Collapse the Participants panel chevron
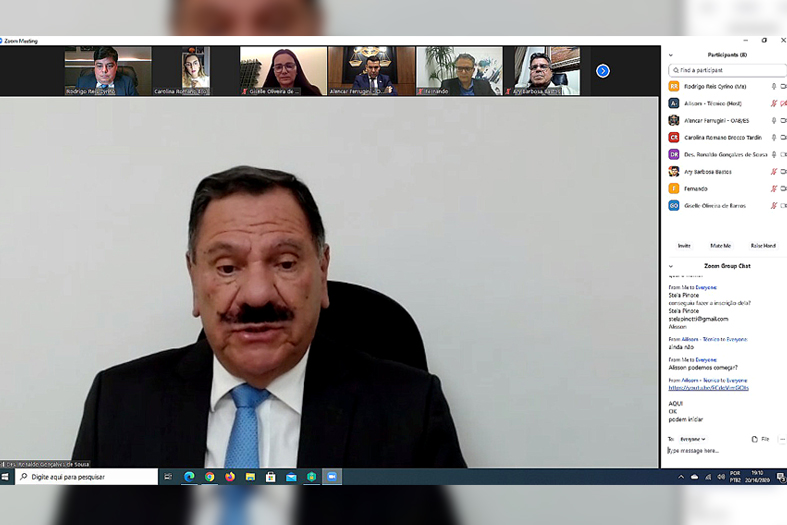This screenshot has height=525, width=787. tap(671, 55)
